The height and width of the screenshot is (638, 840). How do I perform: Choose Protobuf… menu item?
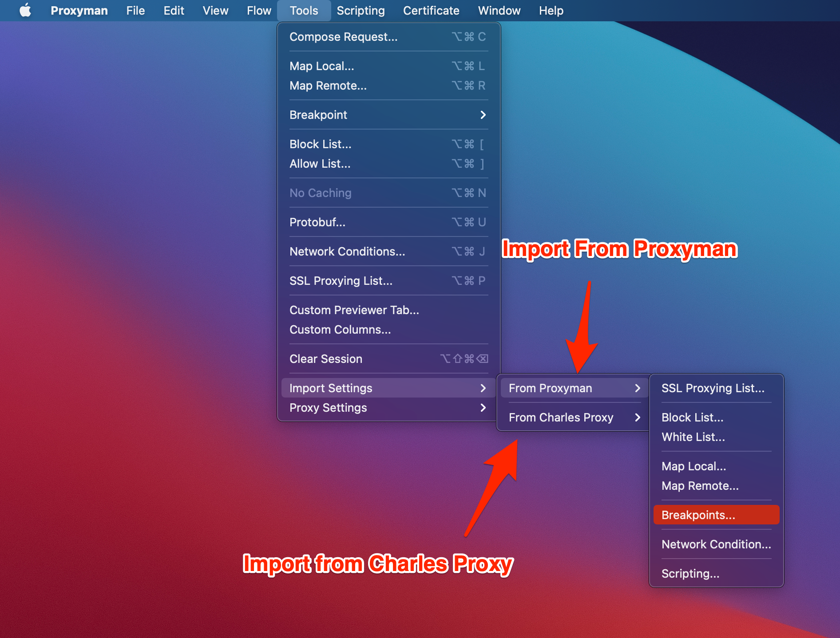[x=388, y=222]
